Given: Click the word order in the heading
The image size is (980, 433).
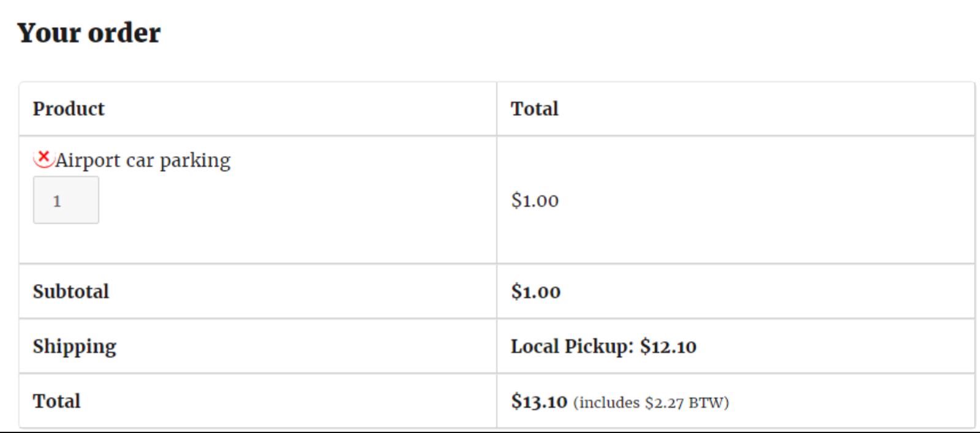Looking at the screenshot, I should click(124, 33).
